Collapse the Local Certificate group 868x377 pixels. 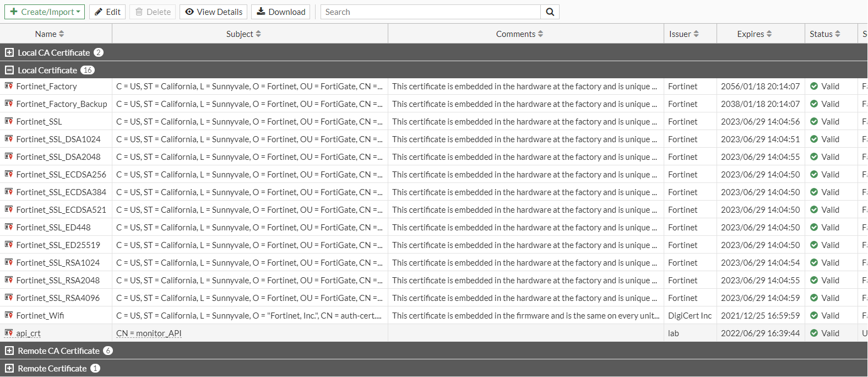pos(9,70)
